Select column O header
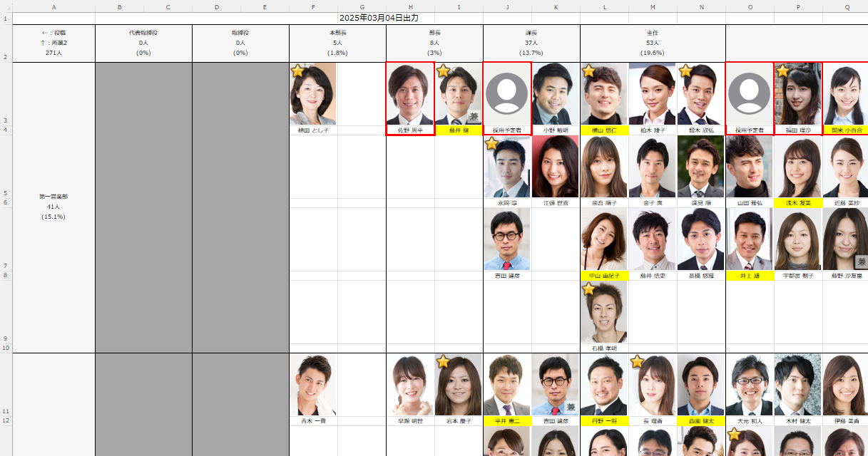868x456 pixels. [750, 6]
